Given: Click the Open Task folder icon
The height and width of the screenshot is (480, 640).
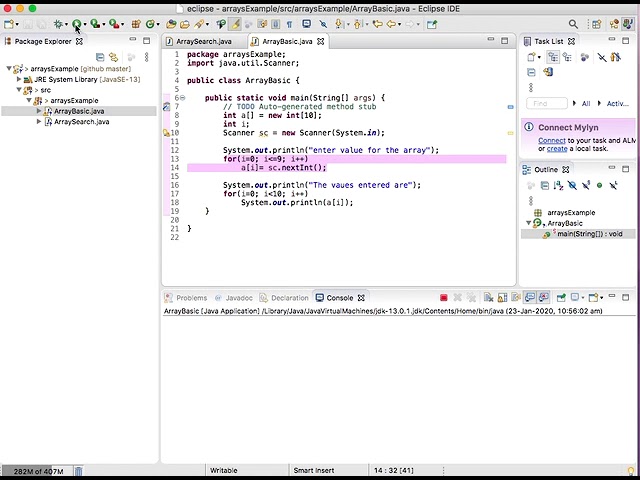Looking at the screenshot, I should [184, 24].
